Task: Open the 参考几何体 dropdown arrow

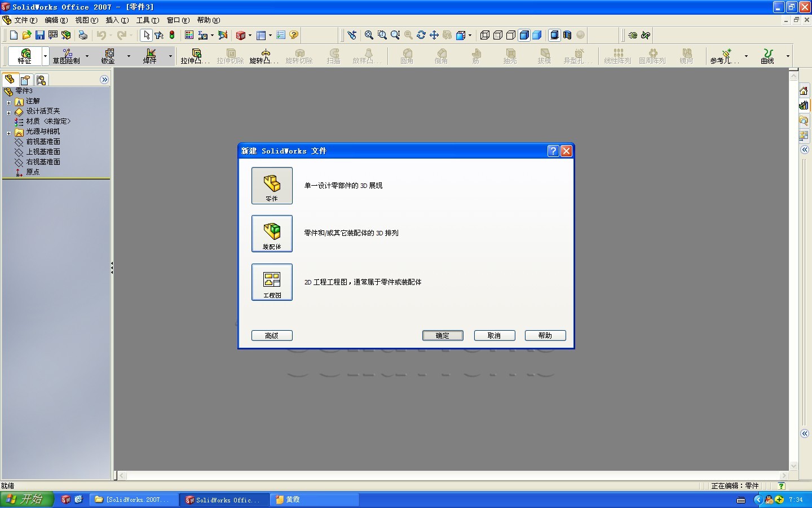Action: pos(746,56)
